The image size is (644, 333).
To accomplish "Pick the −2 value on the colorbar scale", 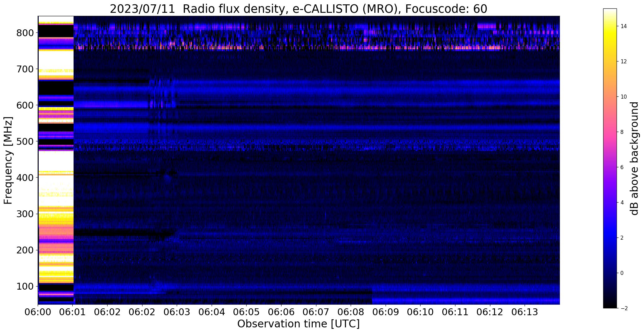I will [x=623, y=308].
